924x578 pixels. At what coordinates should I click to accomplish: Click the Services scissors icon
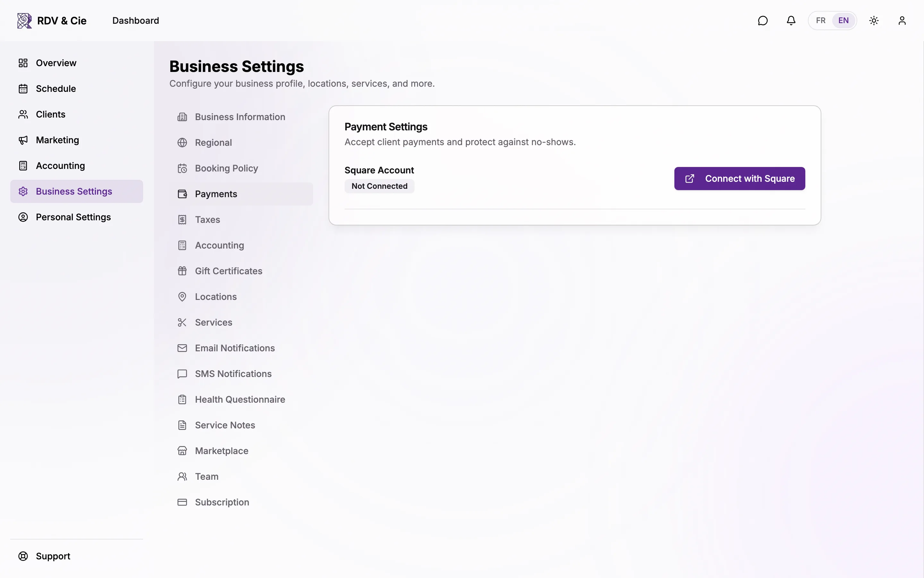(182, 322)
